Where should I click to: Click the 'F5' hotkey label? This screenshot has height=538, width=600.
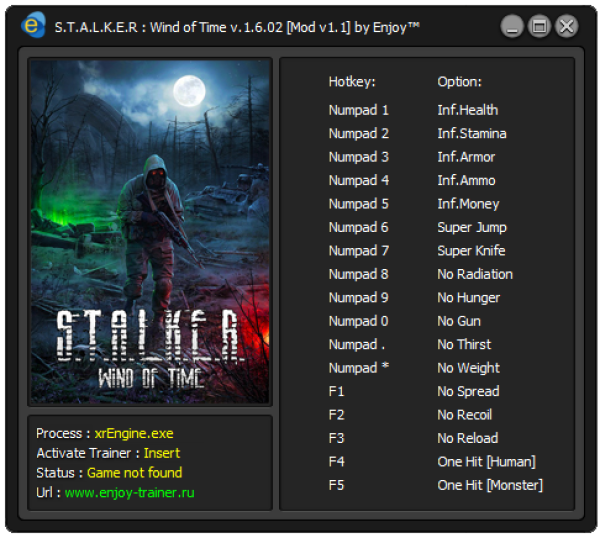(336, 485)
